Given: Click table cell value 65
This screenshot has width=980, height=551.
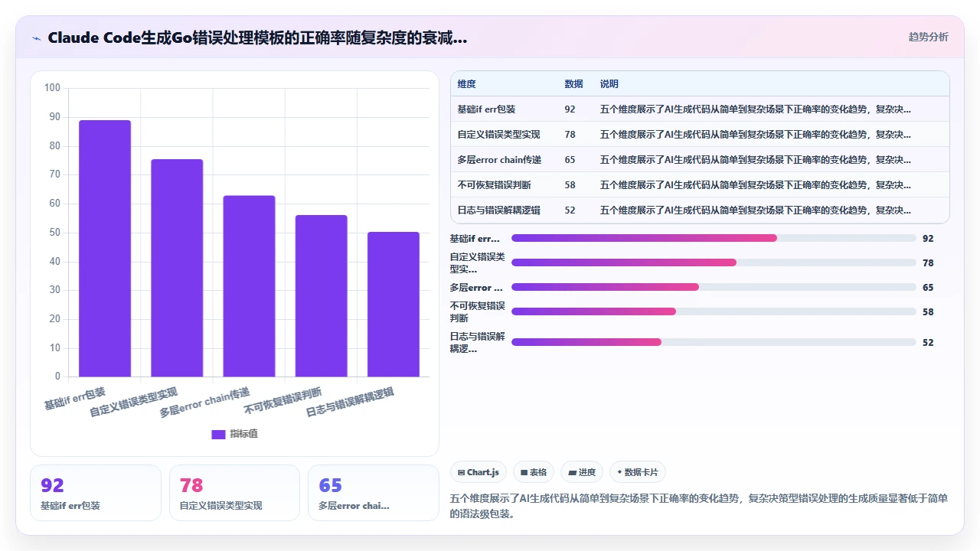Looking at the screenshot, I should coord(570,160).
